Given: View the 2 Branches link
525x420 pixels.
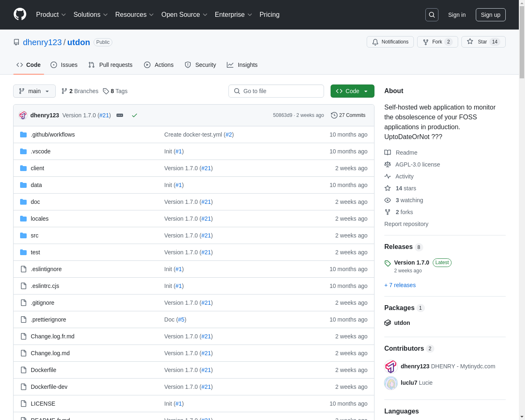Looking at the screenshot, I should click(x=80, y=91).
